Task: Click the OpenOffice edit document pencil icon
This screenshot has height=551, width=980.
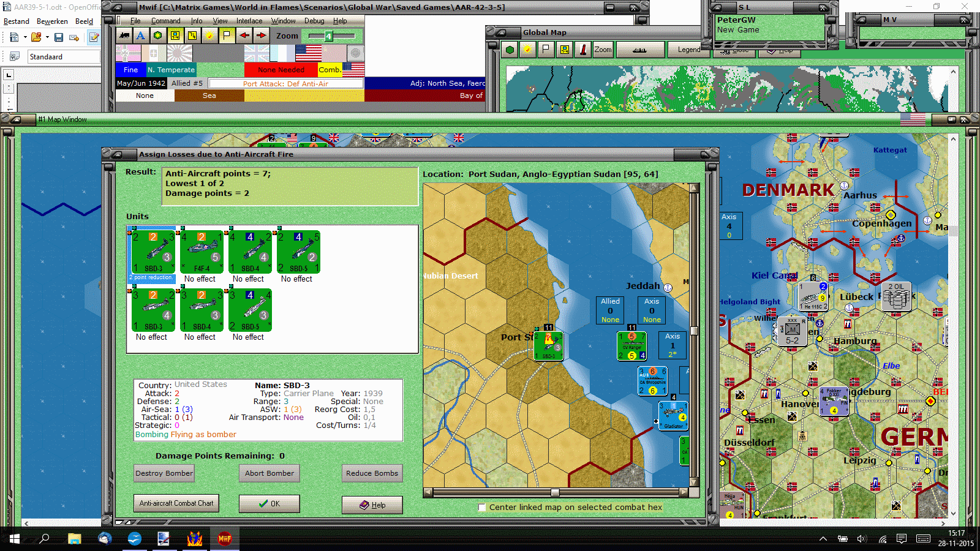Action: click(94, 37)
